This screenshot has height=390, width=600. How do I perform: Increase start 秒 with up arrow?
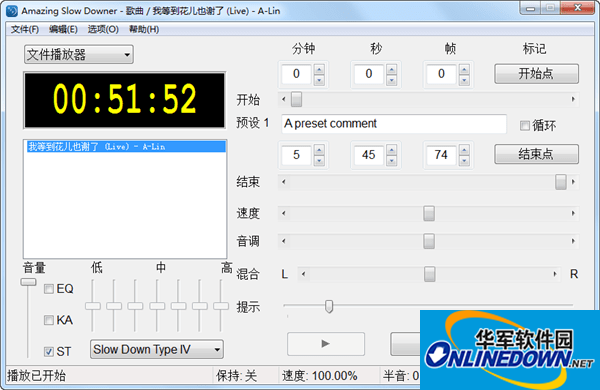tap(391, 69)
